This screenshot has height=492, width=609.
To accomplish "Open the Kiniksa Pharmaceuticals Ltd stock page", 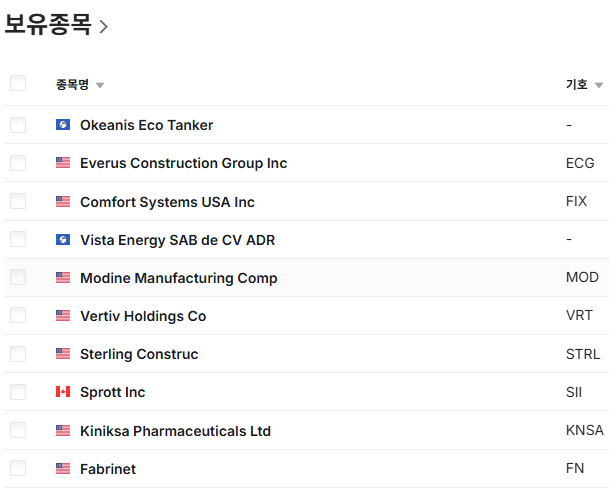I will click(x=175, y=431).
